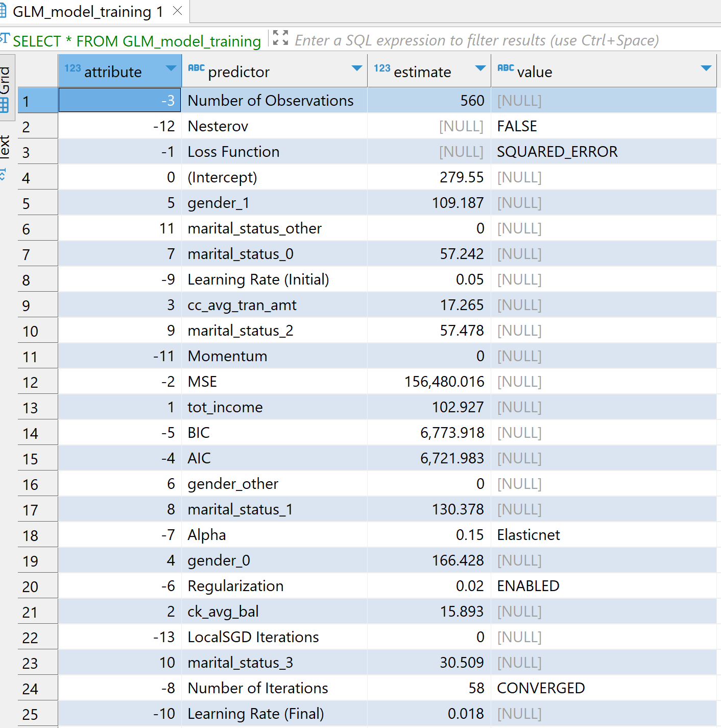The image size is (721, 728).
Task: Select the 'Number of Observations' cell
Action: tap(275, 101)
